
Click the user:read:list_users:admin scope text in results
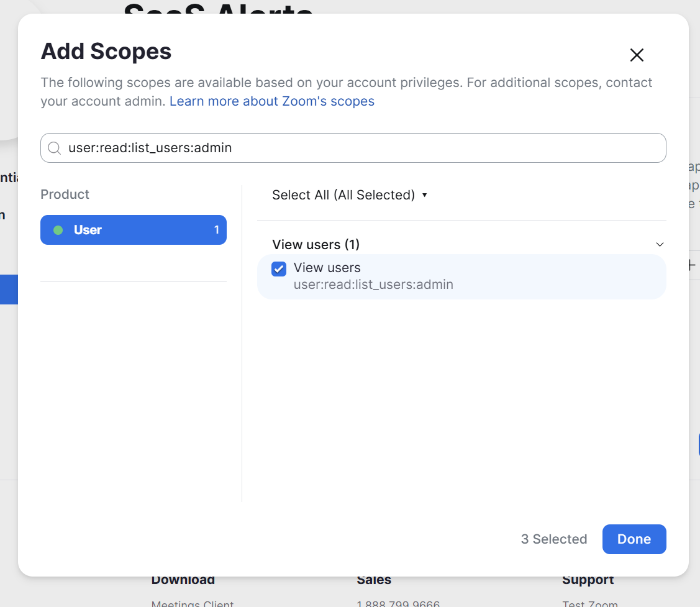[373, 285]
